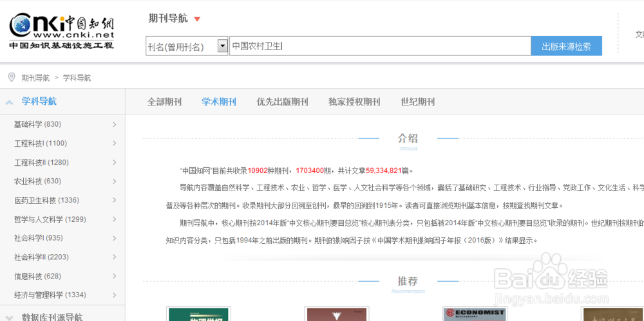Select 经济与管理科学 (1334) category
The image size is (644, 321).
[x=50, y=295]
